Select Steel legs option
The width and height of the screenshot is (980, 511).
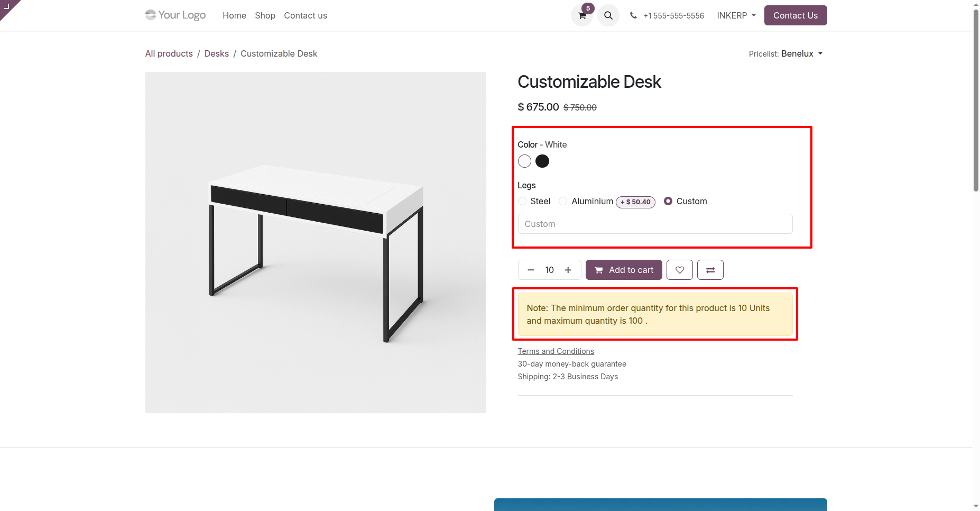[x=522, y=201]
